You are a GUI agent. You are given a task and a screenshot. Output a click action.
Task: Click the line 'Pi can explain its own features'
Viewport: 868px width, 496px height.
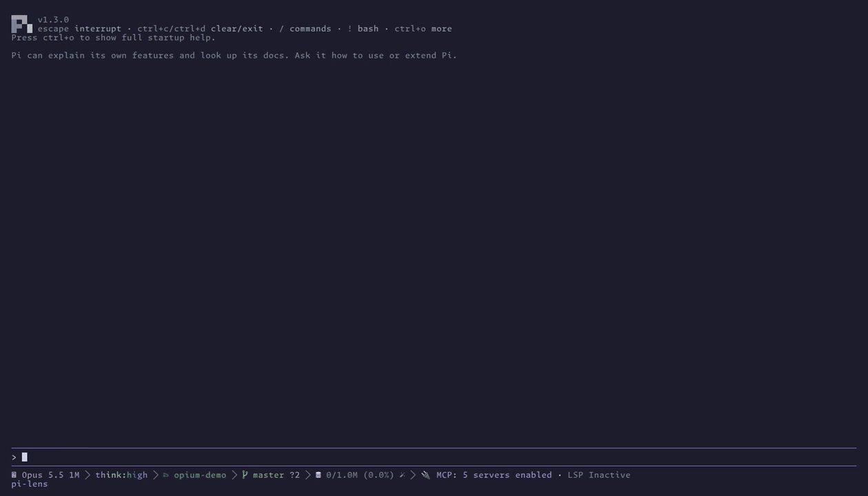click(x=234, y=55)
